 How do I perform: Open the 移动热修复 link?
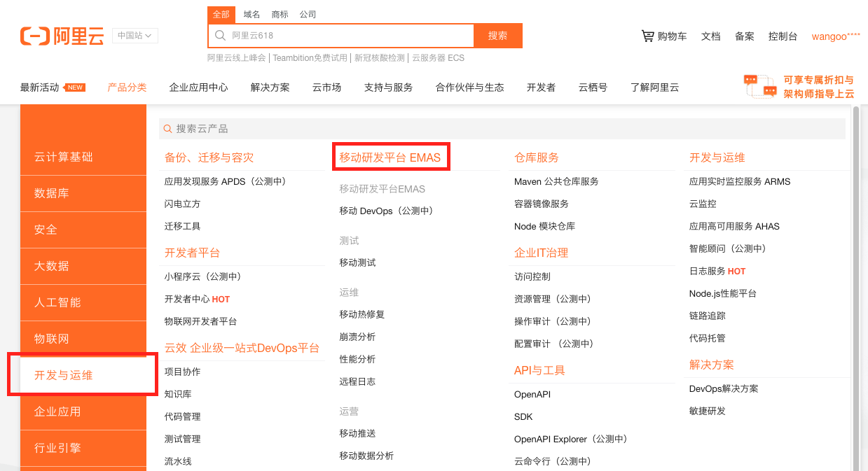pyautogui.click(x=362, y=314)
